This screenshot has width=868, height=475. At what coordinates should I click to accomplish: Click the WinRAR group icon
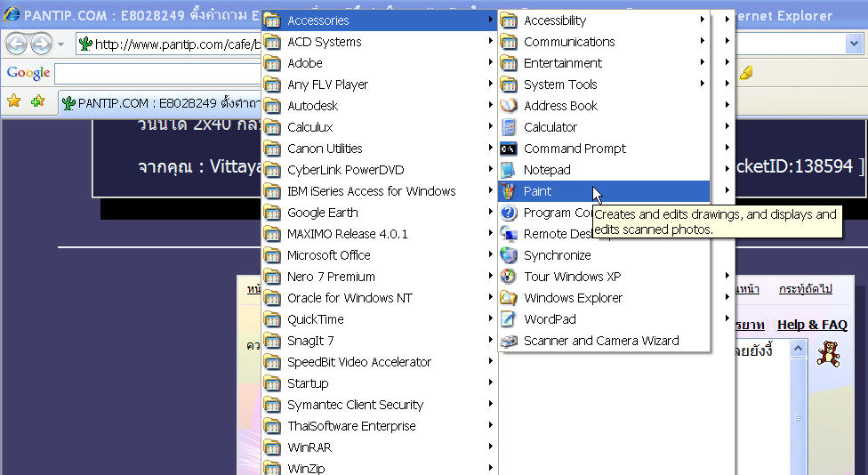[272, 447]
